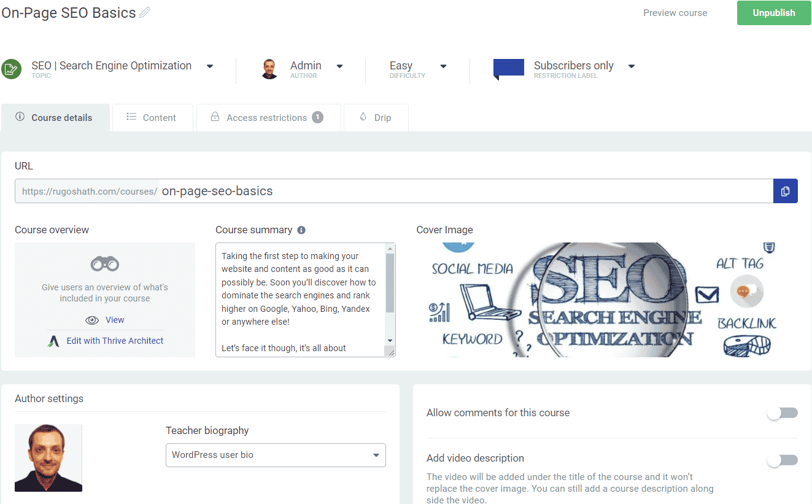Click the Admin author avatar
This screenshot has width=812, height=504.
(269, 69)
